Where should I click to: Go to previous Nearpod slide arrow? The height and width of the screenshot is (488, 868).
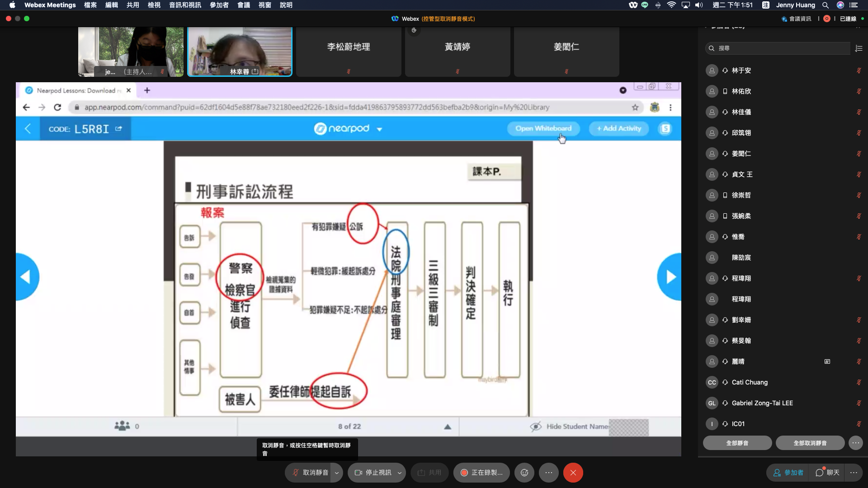click(26, 277)
